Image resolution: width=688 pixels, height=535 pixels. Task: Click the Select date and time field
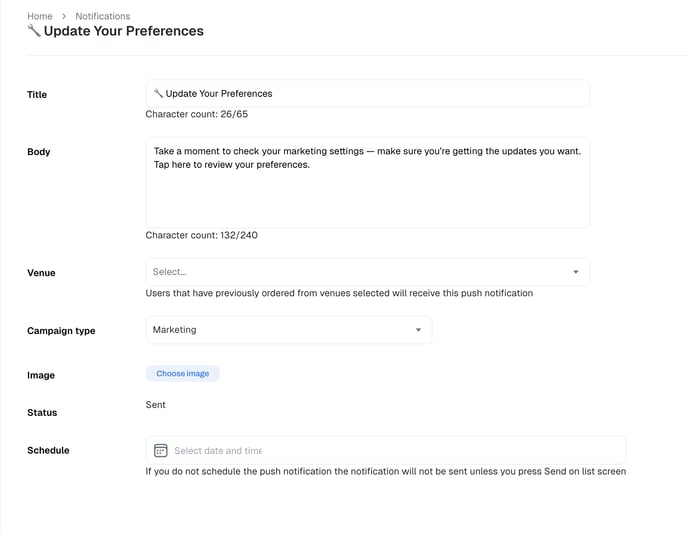pyautogui.click(x=386, y=450)
